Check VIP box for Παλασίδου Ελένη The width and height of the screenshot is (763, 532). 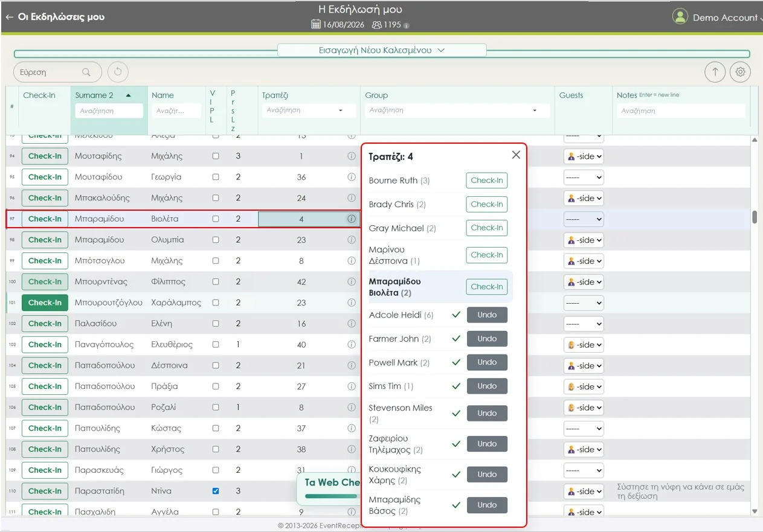click(216, 324)
